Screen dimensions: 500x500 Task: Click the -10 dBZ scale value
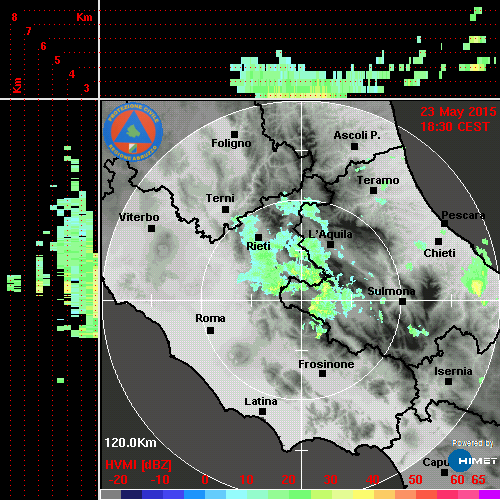click(x=160, y=480)
